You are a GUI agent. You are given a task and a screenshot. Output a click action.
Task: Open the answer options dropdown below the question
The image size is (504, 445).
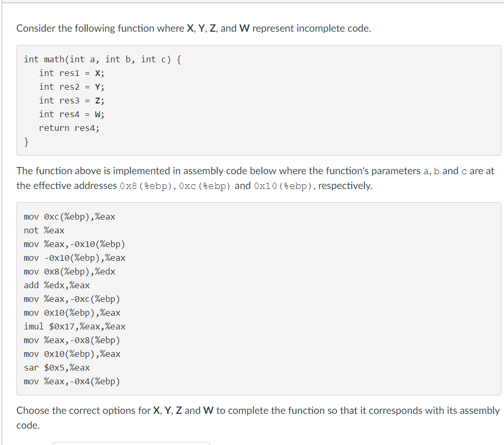click(x=131, y=443)
